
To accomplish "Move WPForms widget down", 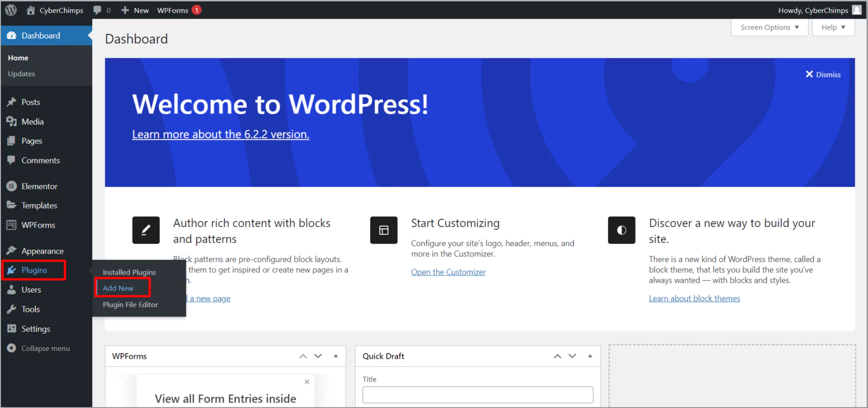I will tap(318, 356).
